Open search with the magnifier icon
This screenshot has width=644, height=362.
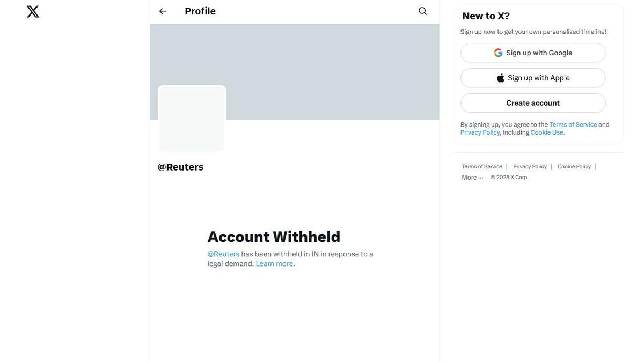422,11
